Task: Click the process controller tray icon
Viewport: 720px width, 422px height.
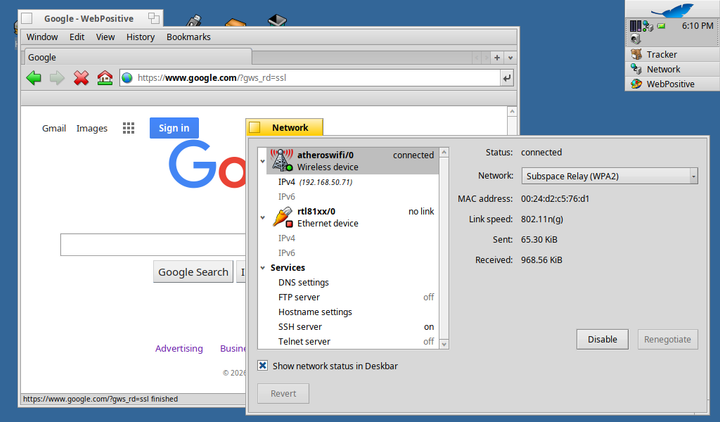Action: (635, 26)
